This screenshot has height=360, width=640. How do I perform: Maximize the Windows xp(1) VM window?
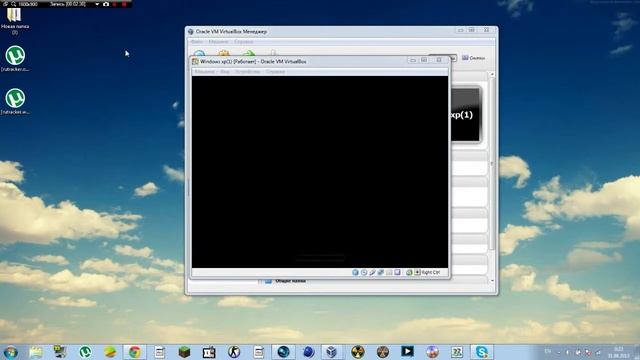click(424, 60)
